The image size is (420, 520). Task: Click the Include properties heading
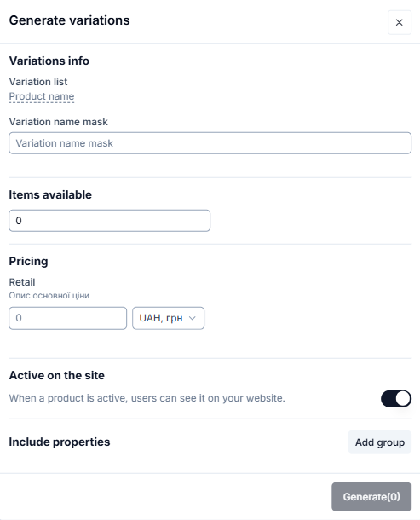point(60,442)
